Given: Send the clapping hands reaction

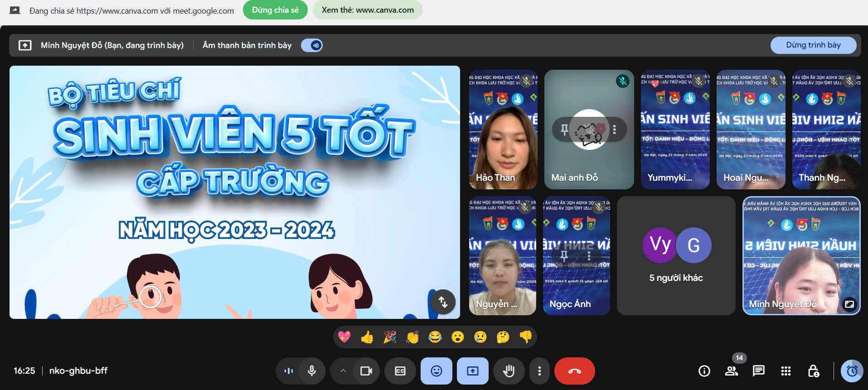Looking at the screenshot, I should 412,337.
